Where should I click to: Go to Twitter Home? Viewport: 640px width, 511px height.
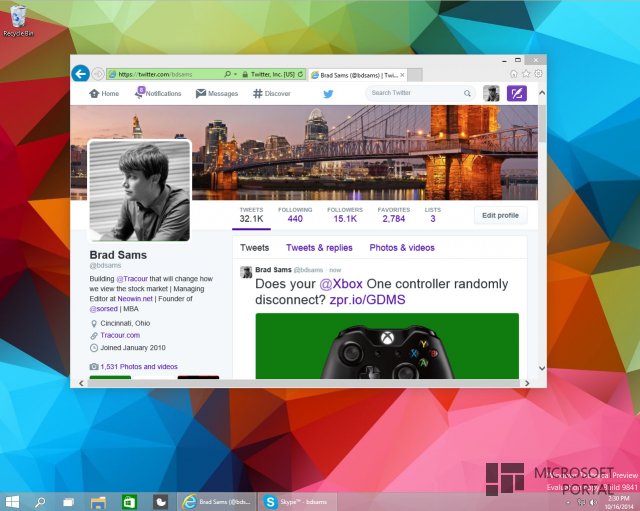104,93
